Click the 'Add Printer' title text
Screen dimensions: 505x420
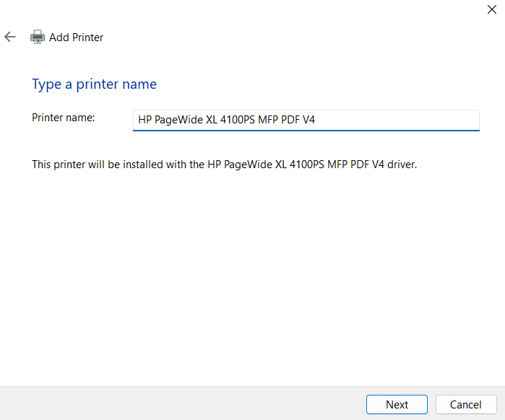77,38
